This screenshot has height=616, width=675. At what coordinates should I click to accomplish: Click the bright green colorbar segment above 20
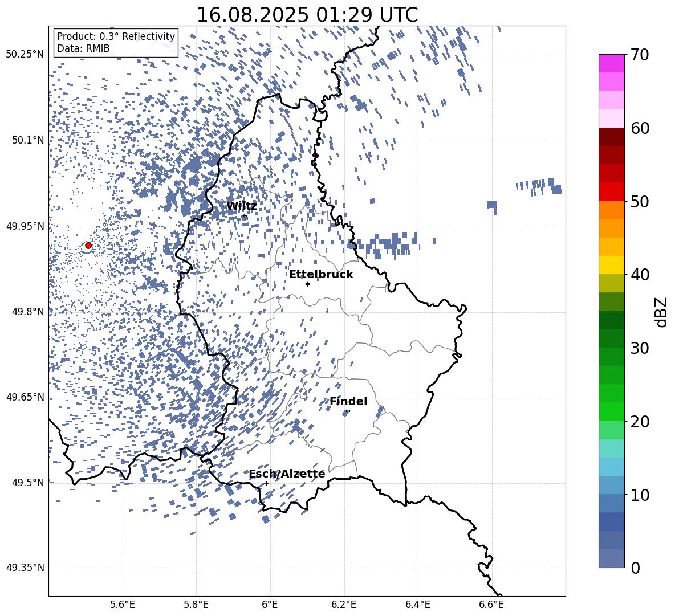click(612, 411)
